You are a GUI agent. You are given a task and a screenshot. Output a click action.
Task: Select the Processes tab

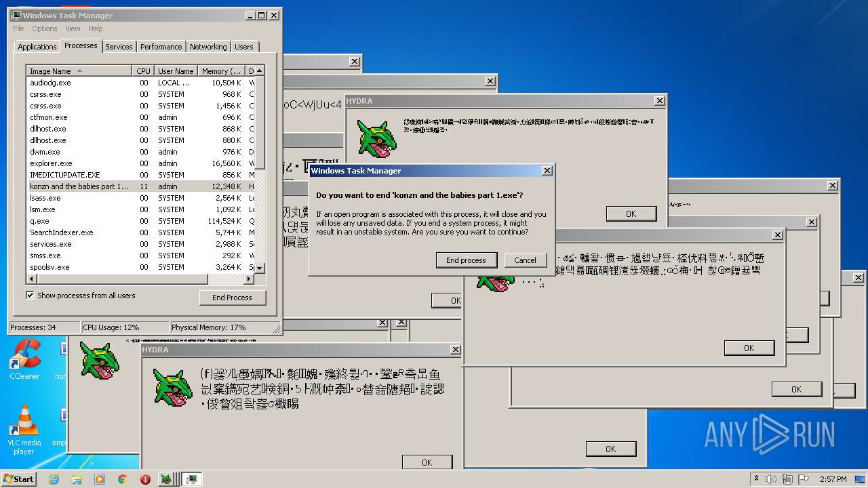[x=81, y=45]
